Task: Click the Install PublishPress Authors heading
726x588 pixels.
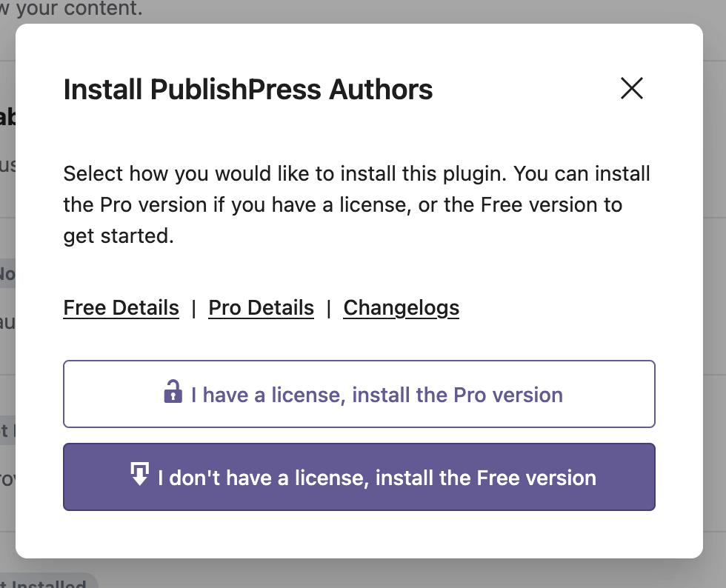Action: pyautogui.click(x=248, y=89)
